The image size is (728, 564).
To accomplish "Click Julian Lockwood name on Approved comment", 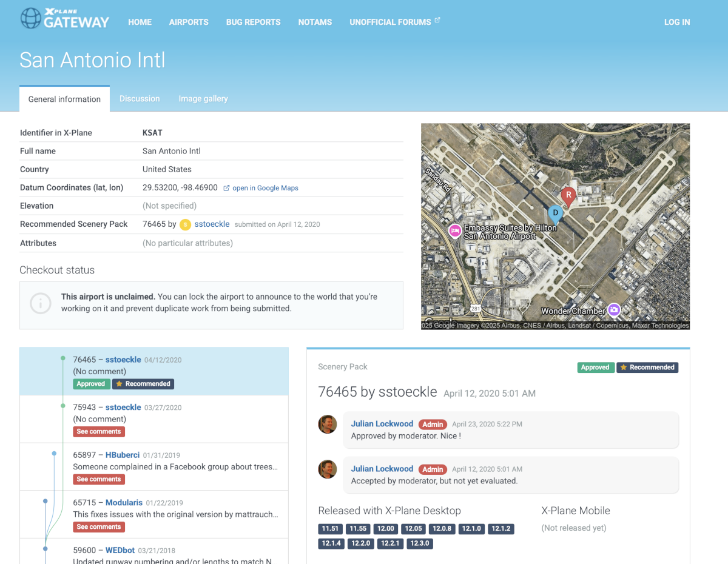I will click(382, 424).
